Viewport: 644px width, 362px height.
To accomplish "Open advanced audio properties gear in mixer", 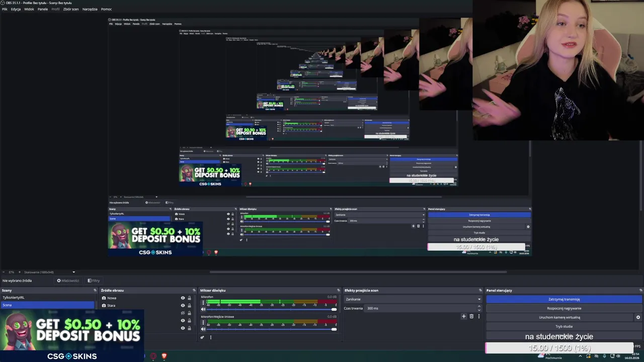I will (202, 337).
